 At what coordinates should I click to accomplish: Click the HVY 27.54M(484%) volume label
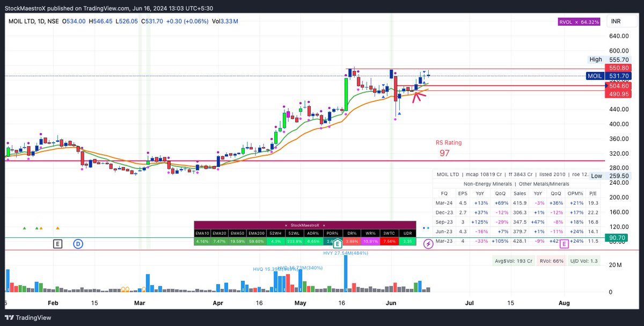tap(346, 253)
